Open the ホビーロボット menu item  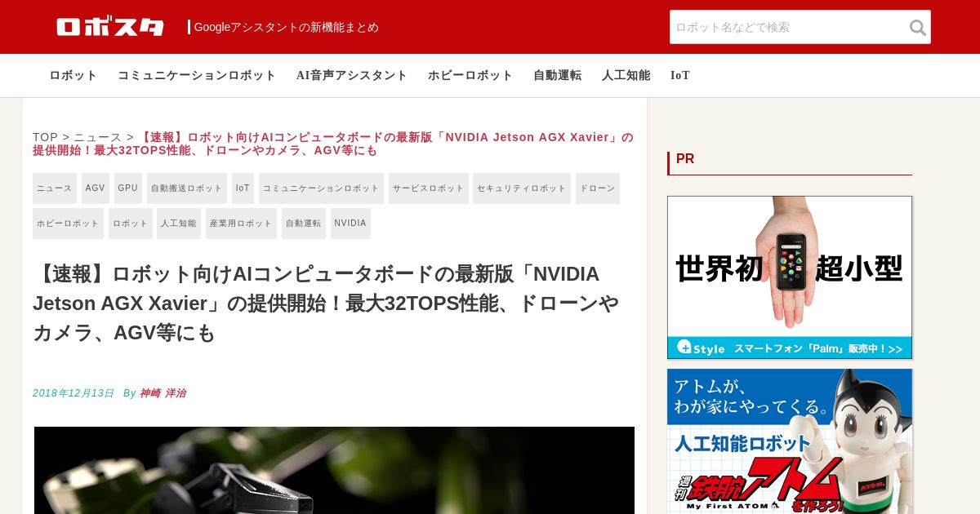[470, 75]
